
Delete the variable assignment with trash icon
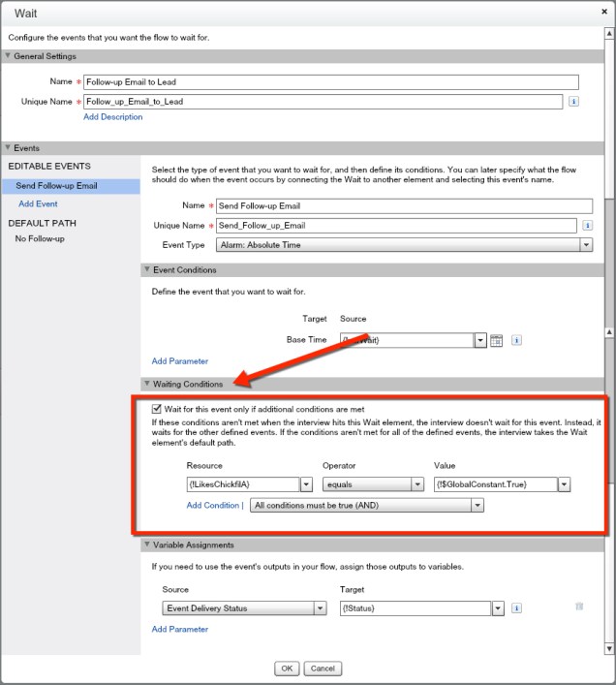[579, 607]
